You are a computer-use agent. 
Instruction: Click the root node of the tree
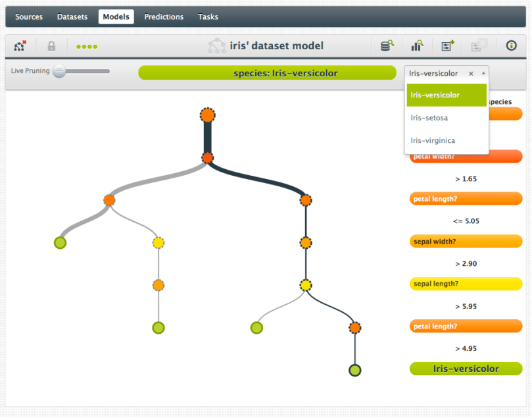click(x=208, y=115)
